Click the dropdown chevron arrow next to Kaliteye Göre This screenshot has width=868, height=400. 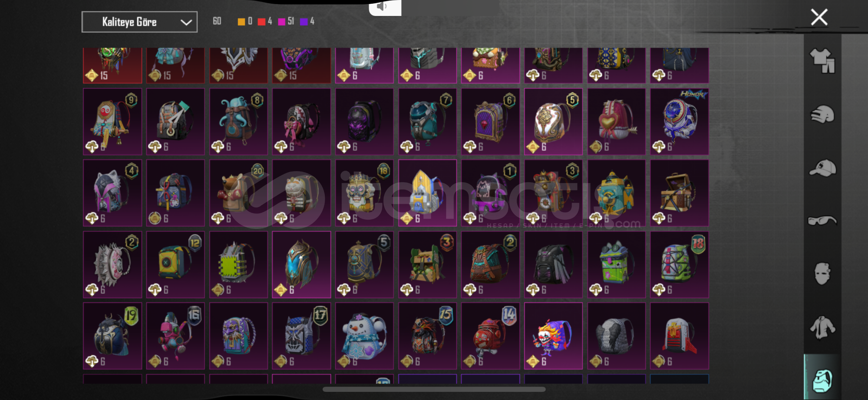pyautogui.click(x=186, y=23)
